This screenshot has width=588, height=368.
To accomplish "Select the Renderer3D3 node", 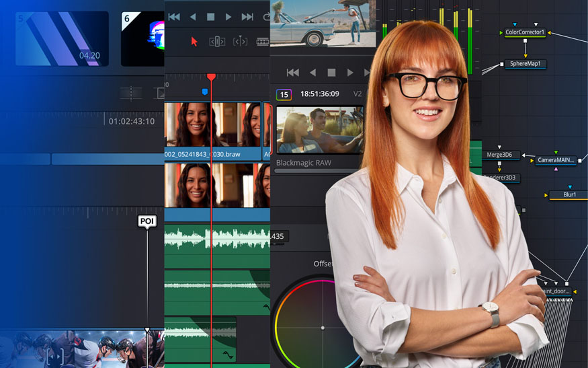I will 501,178.
